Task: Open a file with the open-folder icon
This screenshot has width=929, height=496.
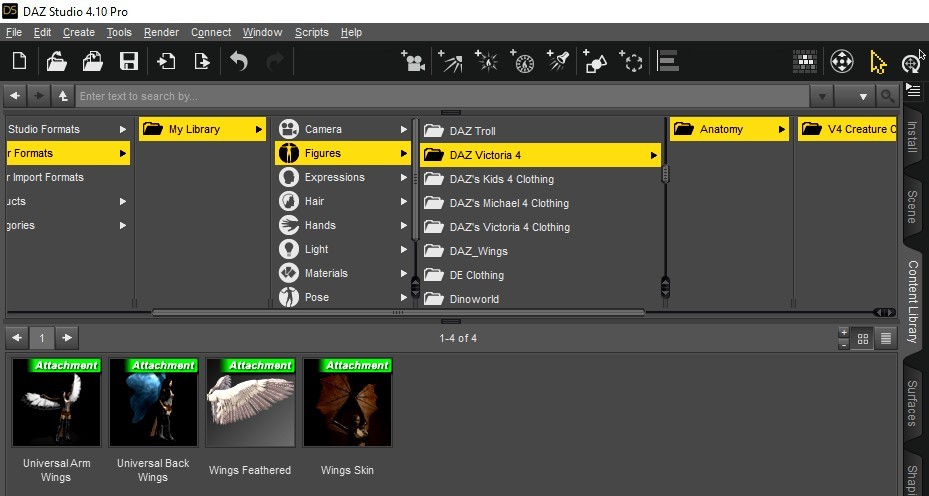Action: point(56,61)
